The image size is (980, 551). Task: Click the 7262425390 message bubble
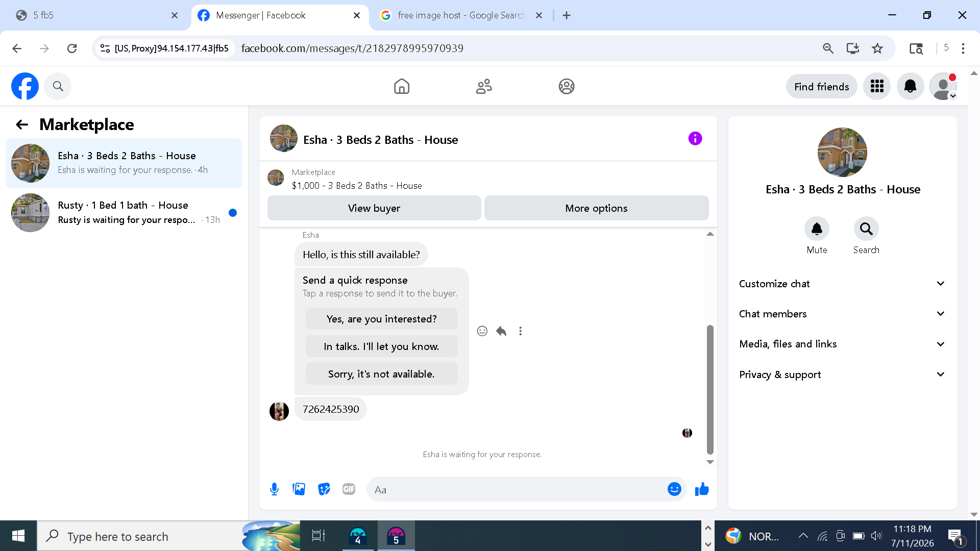point(331,409)
